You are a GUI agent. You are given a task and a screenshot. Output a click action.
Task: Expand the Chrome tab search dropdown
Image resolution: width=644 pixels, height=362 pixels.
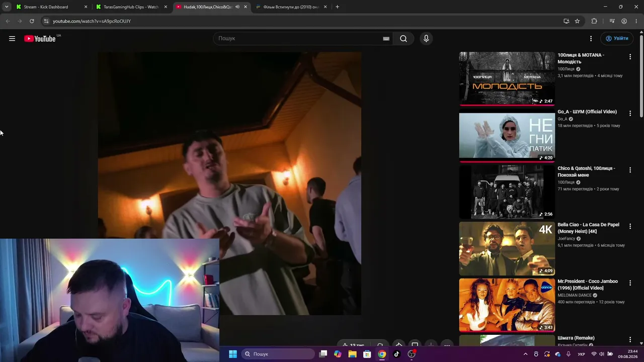(x=7, y=7)
